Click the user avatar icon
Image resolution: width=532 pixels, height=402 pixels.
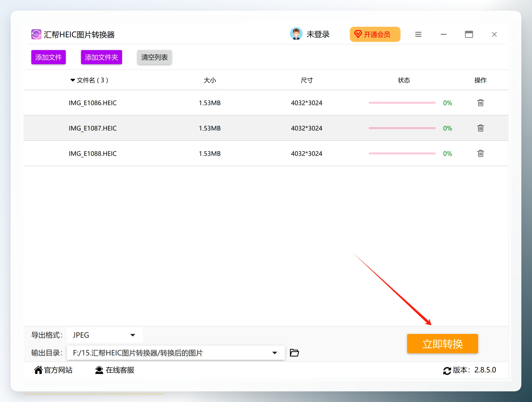[x=296, y=34]
